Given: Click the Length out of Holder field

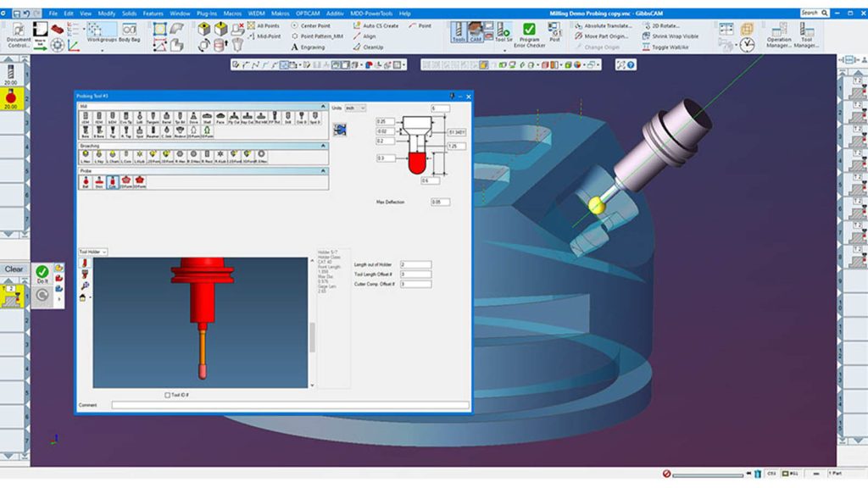Looking at the screenshot, I should 415,264.
